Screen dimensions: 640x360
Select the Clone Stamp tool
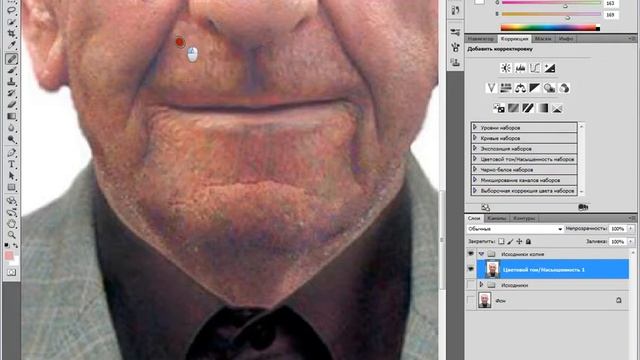click(x=11, y=82)
